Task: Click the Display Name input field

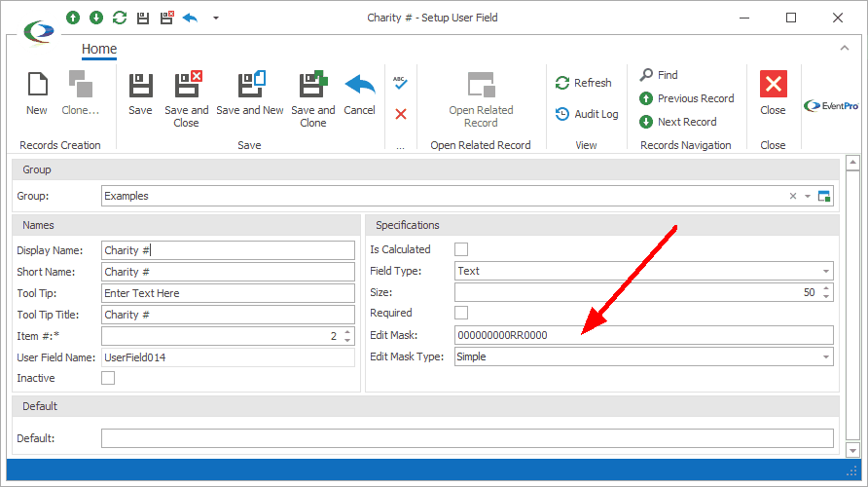Action: tap(228, 250)
